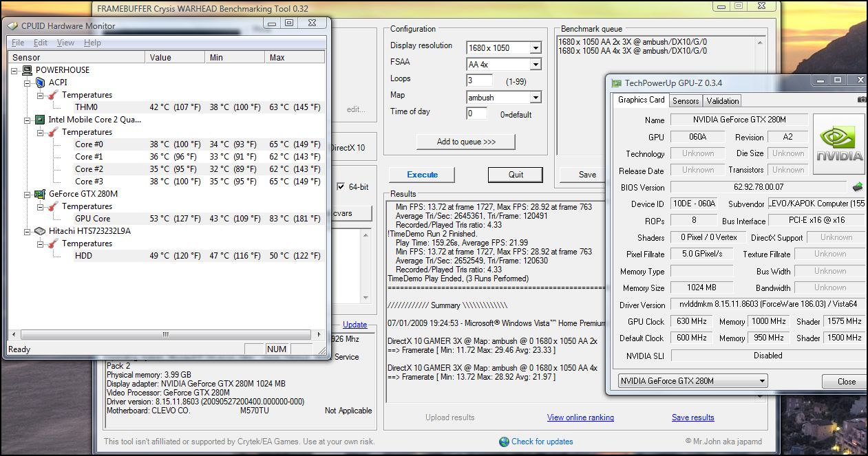Click the Check for updates link
Viewport: 868px width, 456px height.
click(542, 442)
